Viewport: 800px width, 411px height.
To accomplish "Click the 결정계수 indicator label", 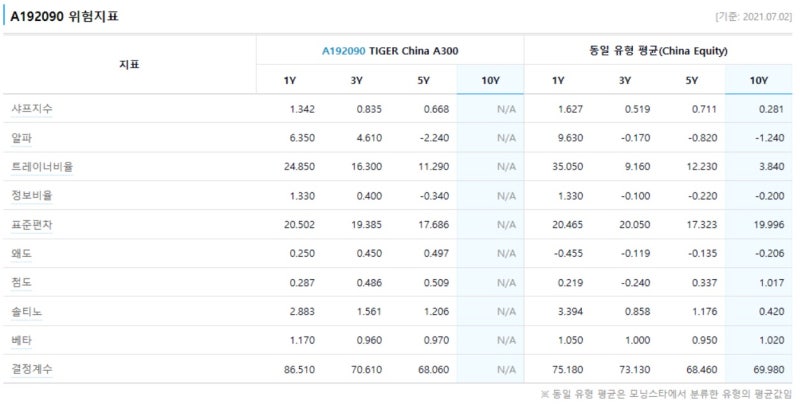I will [x=32, y=369].
